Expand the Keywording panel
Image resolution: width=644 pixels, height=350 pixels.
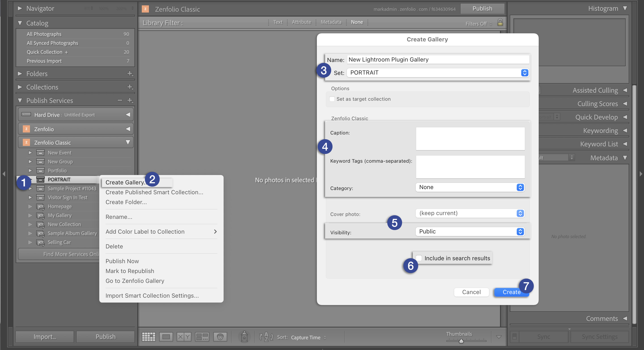[x=625, y=130]
